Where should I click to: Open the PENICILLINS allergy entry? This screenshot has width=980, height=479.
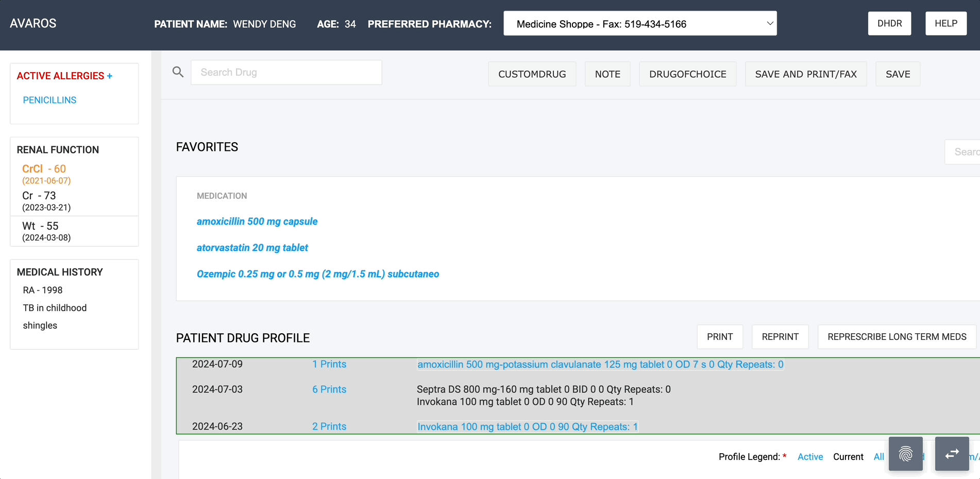[49, 100]
